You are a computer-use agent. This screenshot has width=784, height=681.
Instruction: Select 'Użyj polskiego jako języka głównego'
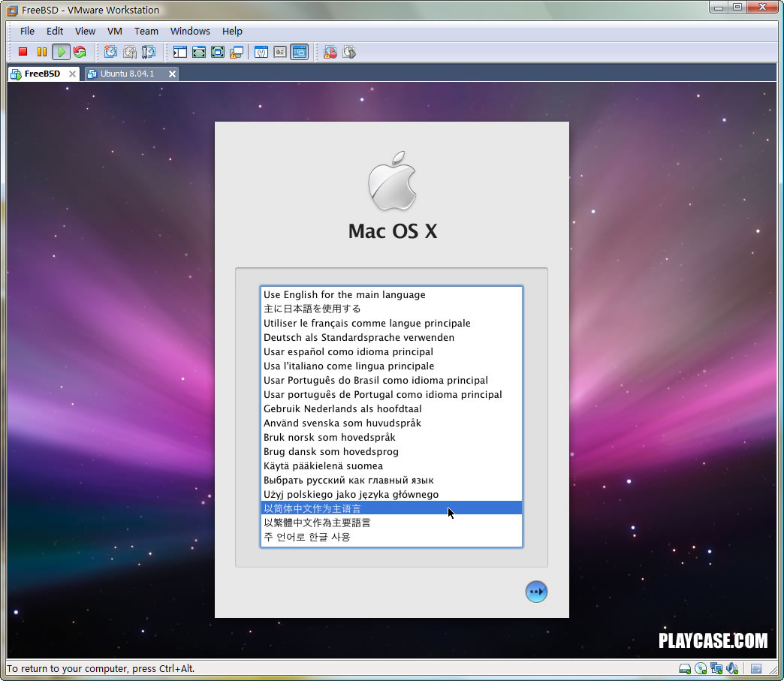[x=391, y=494]
